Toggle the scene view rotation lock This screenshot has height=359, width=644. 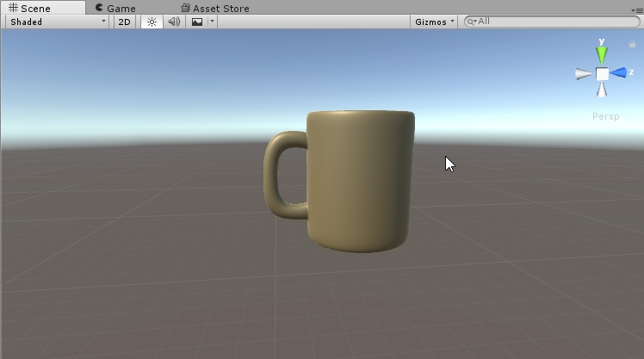632,44
